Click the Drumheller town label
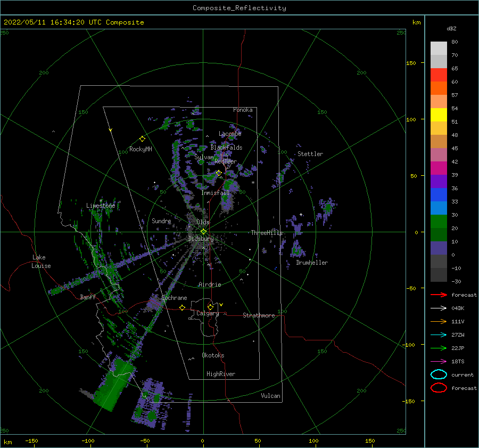Viewport: 479px width, 448px height. [312, 263]
